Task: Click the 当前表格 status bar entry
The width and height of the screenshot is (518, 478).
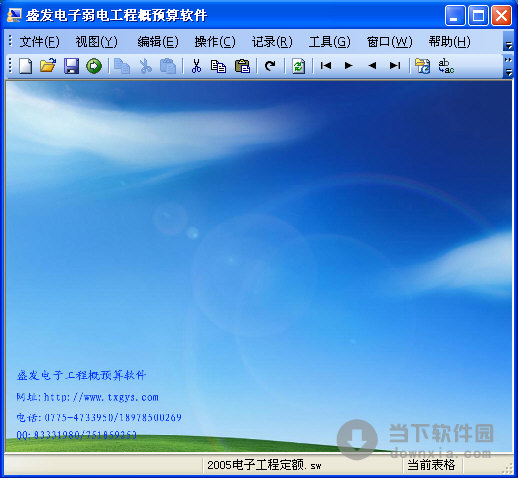Action: pyautogui.click(x=431, y=465)
